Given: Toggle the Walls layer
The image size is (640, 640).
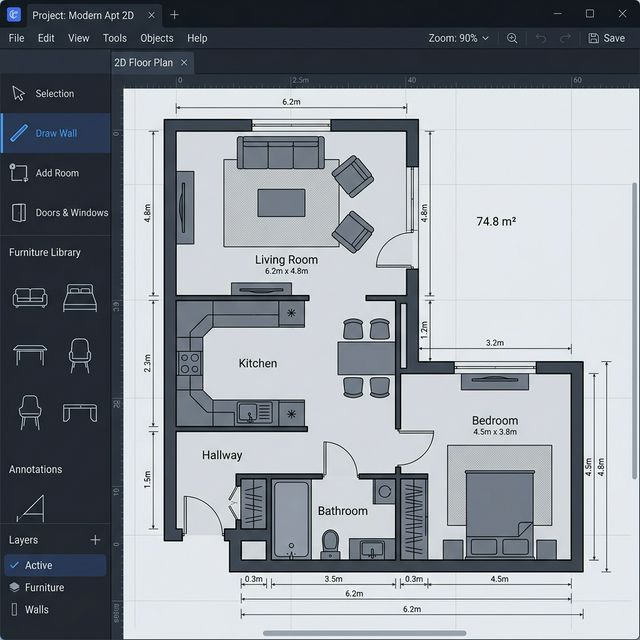Looking at the screenshot, I should tap(55, 610).
